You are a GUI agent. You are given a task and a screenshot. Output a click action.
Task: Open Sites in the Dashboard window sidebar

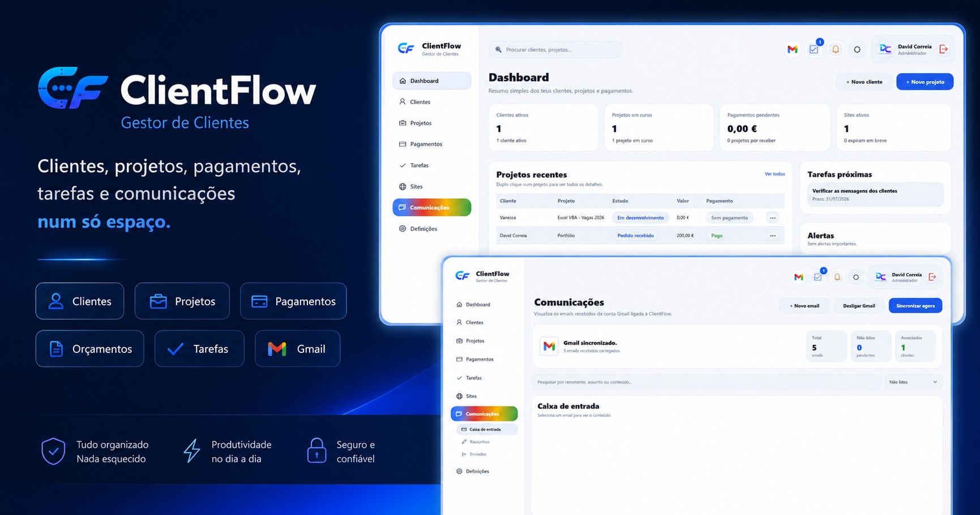point(431,186)
